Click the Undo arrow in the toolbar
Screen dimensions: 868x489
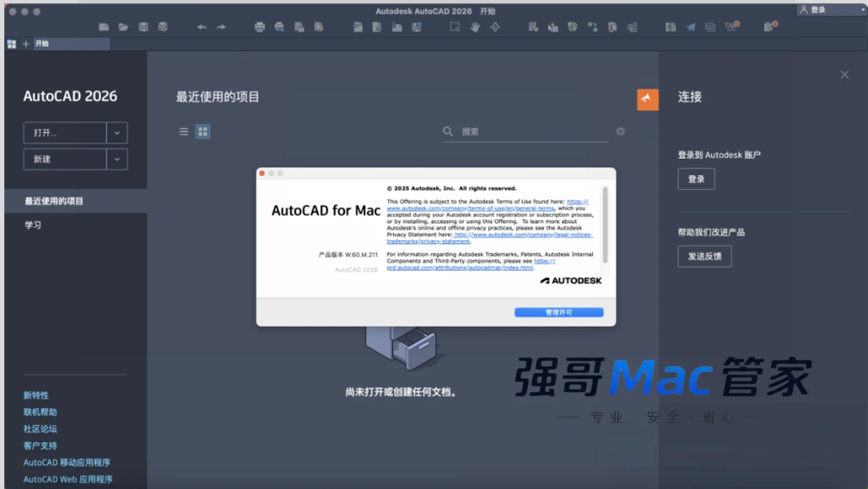tap(201, 27)
